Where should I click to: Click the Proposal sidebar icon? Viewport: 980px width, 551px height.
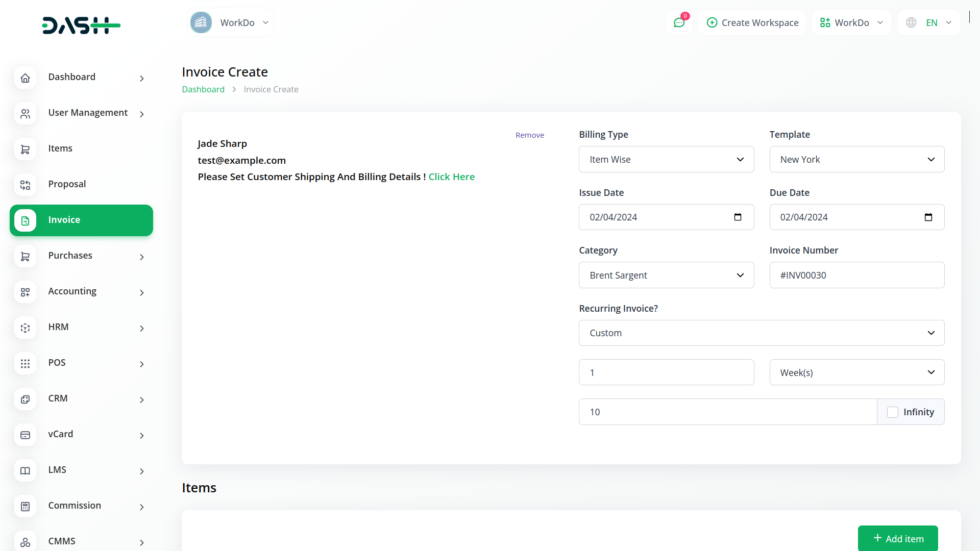tap(25, 185)
